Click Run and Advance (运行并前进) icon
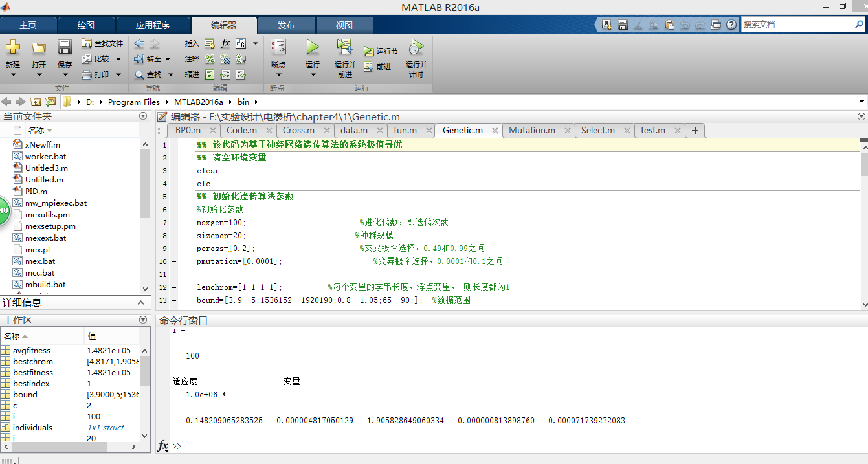This screenshot has width=868, height=464. 344,47
